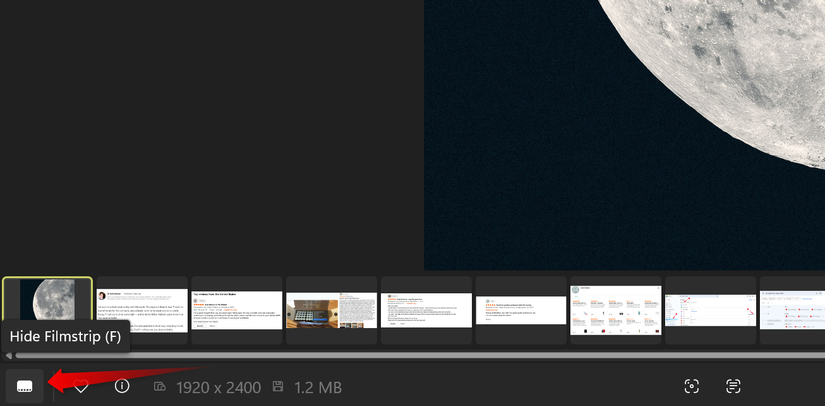This screenshot has height=406, width=825.
Task: Click the visual search scan icon
Action: (x=691, y=386)
